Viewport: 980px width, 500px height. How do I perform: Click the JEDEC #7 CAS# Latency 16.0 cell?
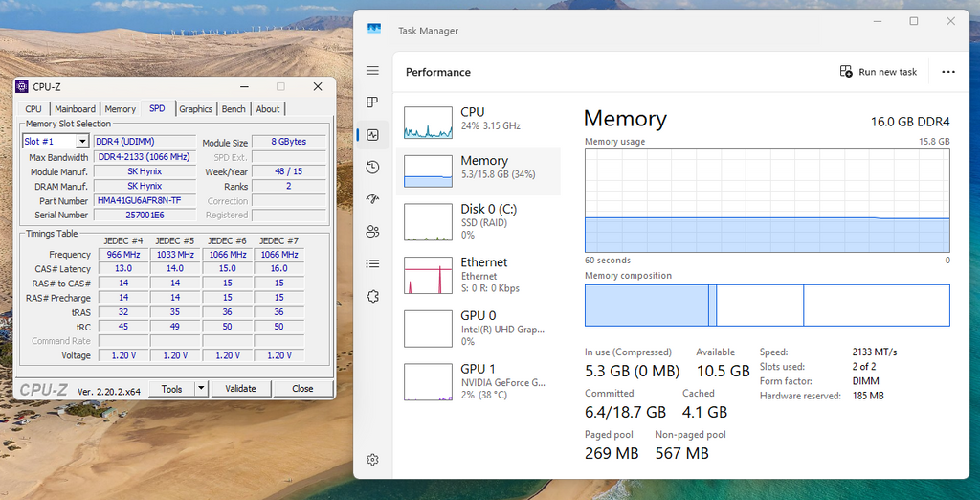(278, 268)
